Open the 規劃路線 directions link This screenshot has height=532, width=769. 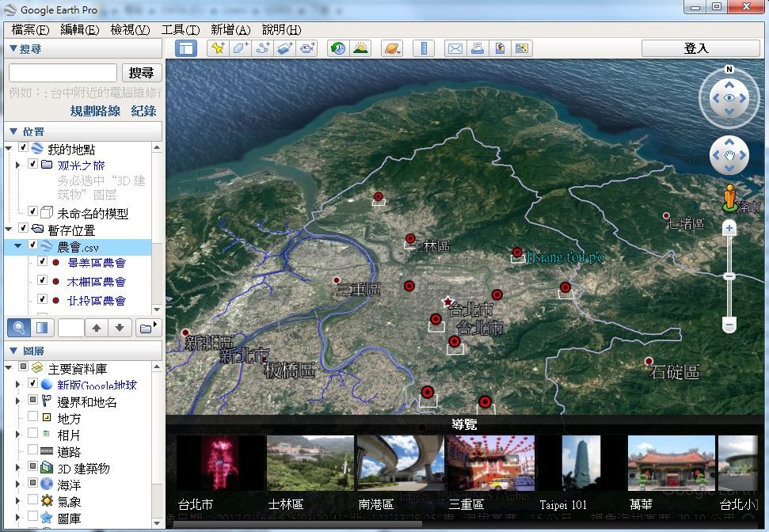95,111
